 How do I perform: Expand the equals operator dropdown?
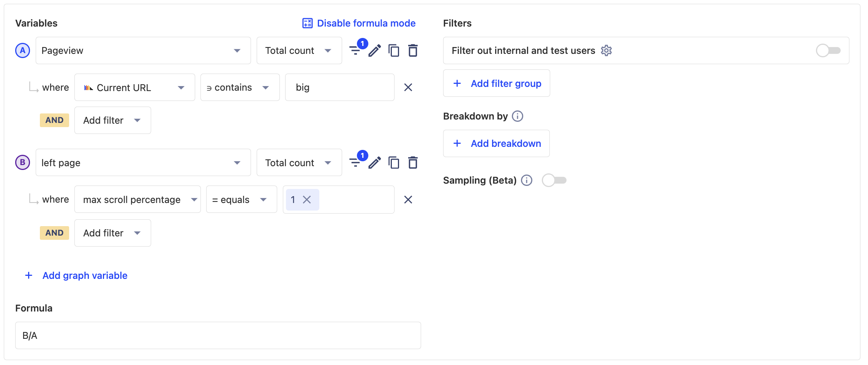241,200
